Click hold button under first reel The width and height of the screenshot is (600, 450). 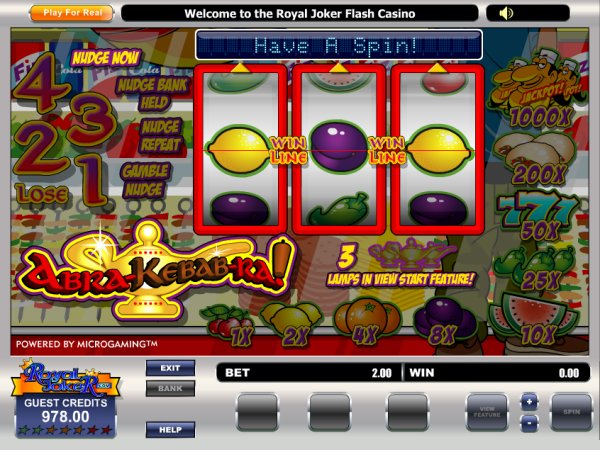point(257,412)
